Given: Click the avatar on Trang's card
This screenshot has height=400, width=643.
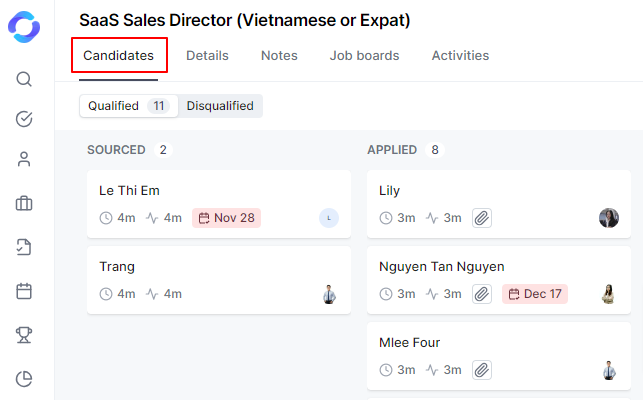Looking at the screenshot, I should (329, 294).
